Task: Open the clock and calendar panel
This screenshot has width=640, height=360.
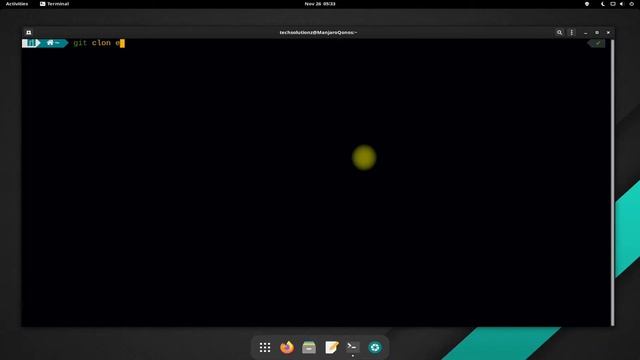Action: coord(320,4)
